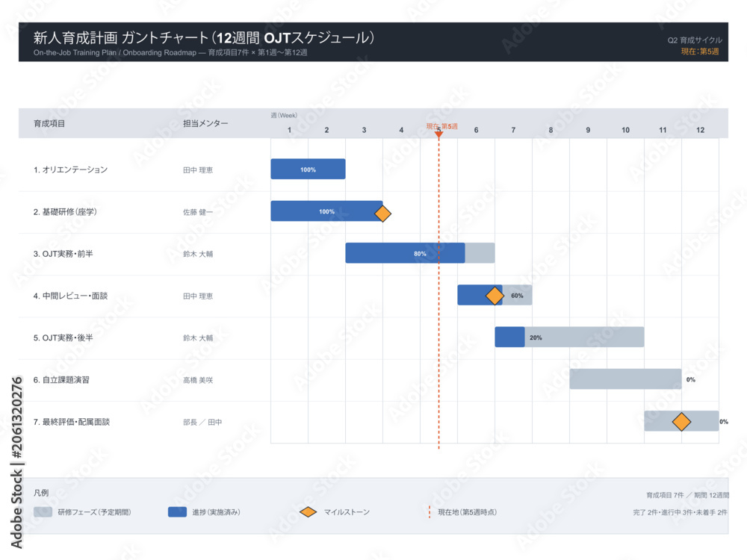Click week 9 in the timeline header
This screenshot has height=560, width=747.
point(588,130)
